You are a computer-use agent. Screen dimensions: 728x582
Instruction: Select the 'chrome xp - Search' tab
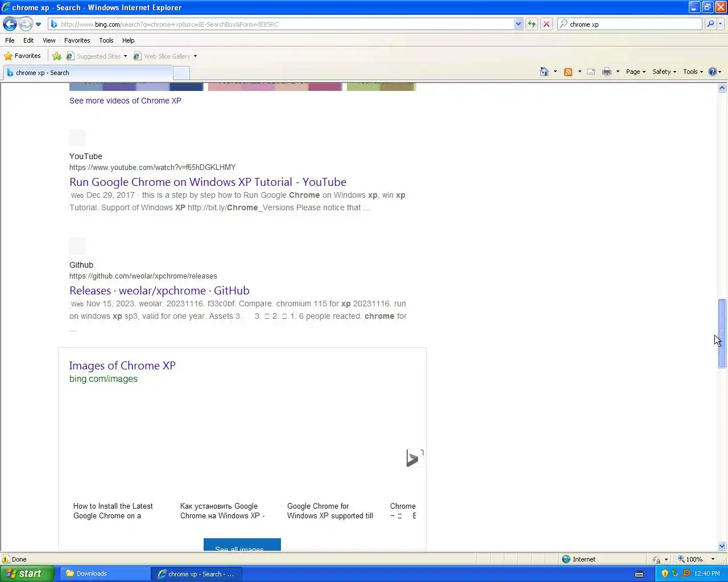coord(88,73)
